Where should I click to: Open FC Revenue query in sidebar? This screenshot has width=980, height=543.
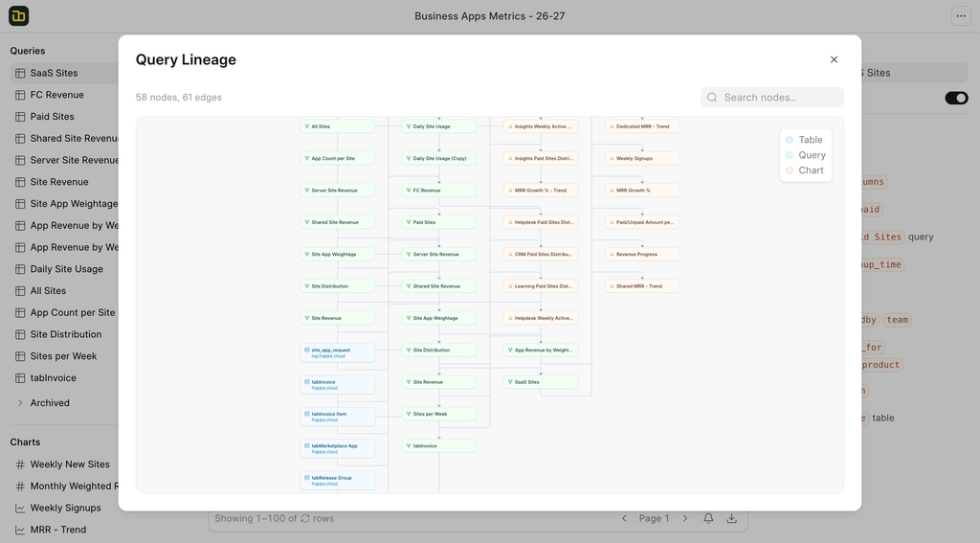(56, 95)
